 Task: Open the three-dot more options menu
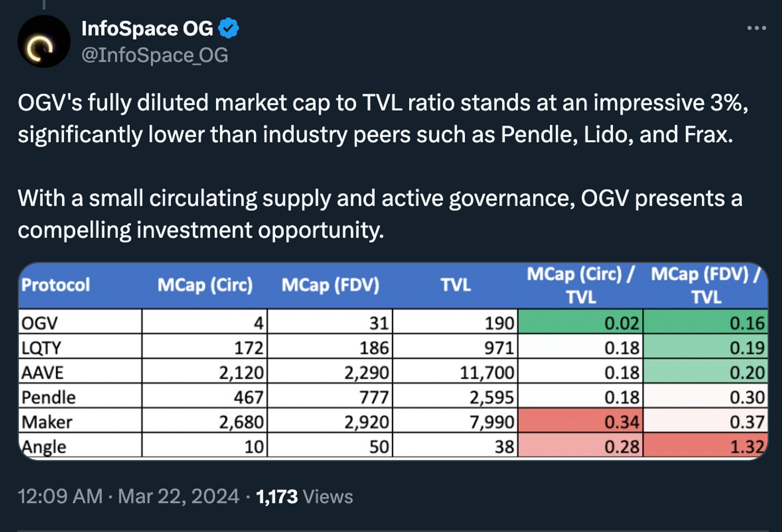point(756,28)
